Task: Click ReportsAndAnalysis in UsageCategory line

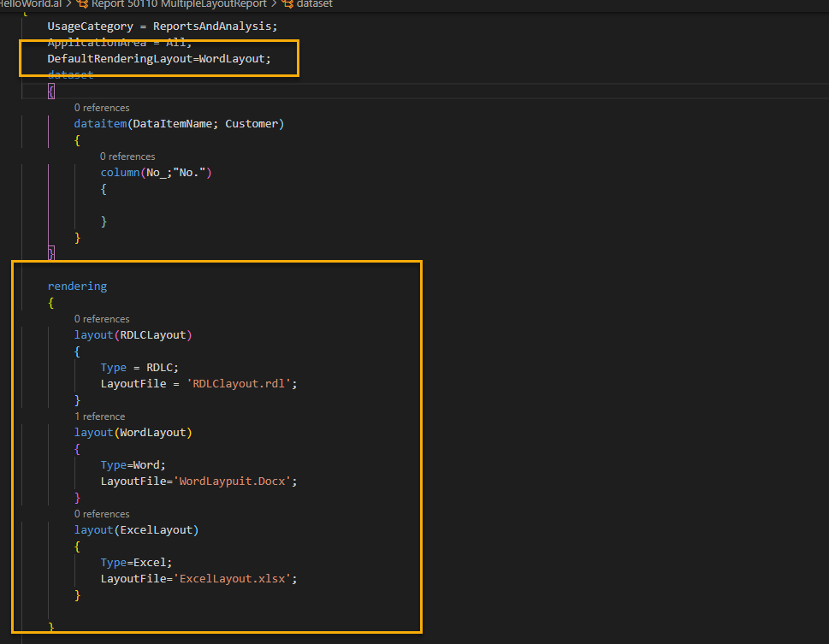Action: tap(214, 27)
